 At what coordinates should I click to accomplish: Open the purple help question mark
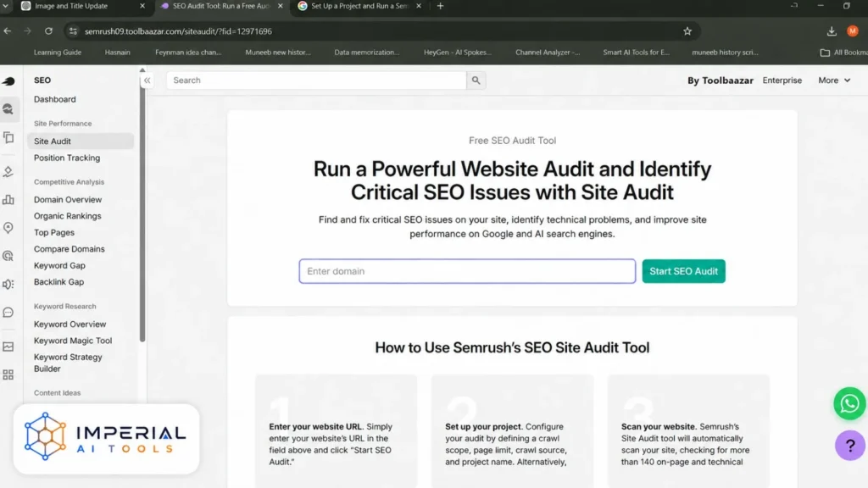coord(849,445)
